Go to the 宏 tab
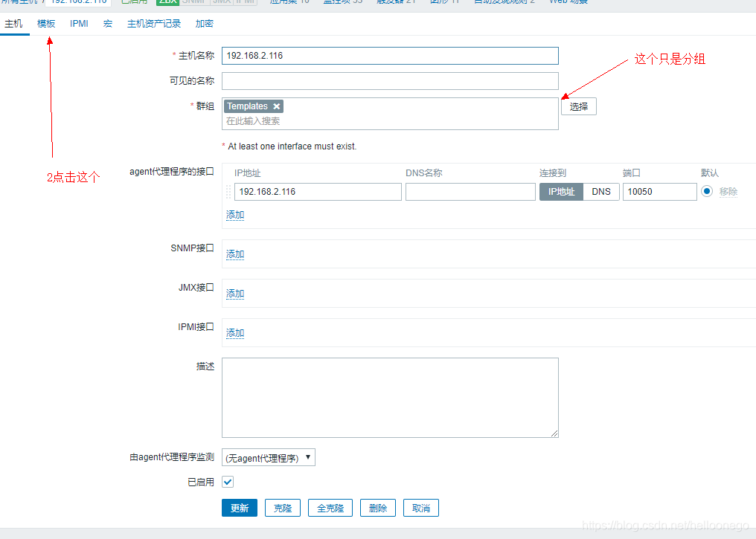756x539 pixels. point(107,24)
